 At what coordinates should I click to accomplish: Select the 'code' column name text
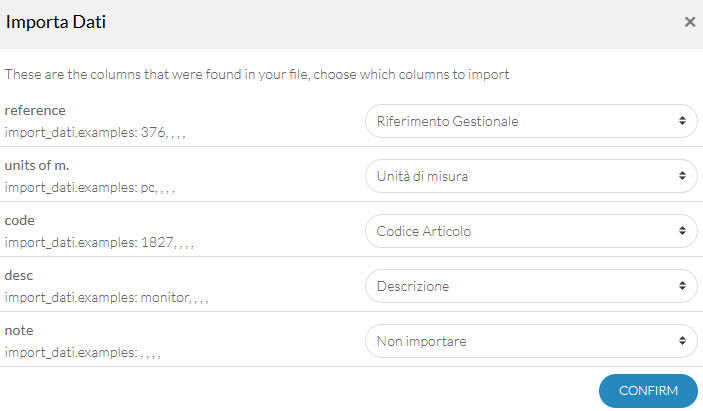[20, 221]
